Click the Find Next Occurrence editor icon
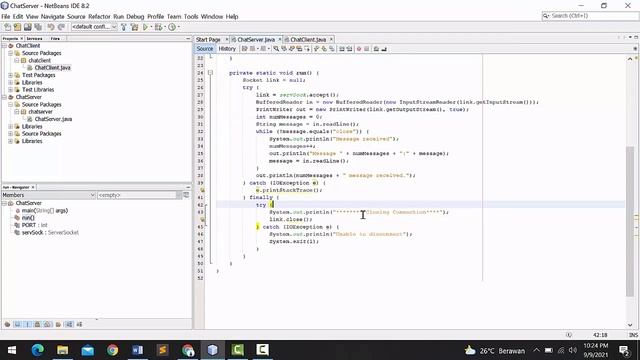 click(x=291, y=49)
